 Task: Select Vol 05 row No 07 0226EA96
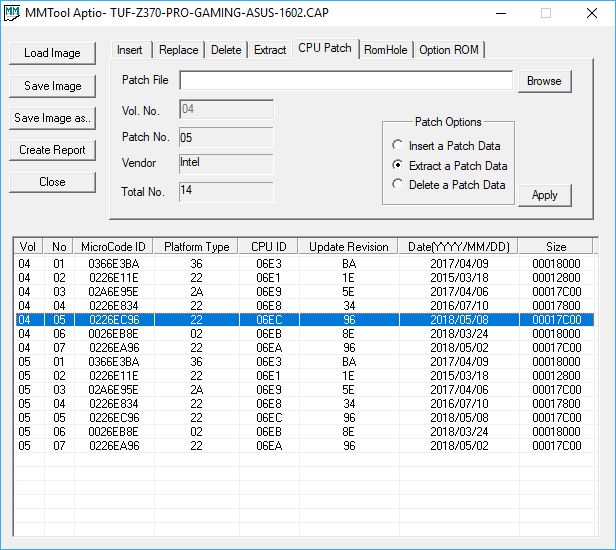pyautogui.click(x=304, y=446)
